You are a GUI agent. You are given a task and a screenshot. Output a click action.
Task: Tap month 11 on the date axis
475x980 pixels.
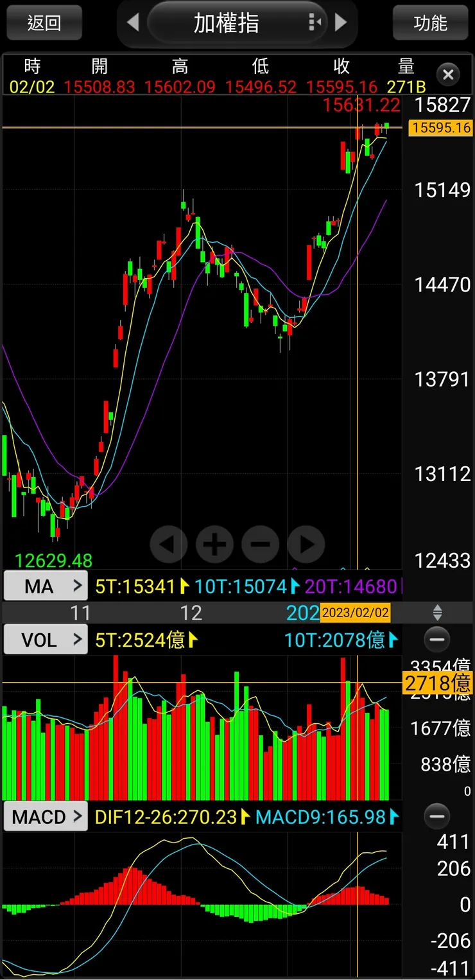80,613
